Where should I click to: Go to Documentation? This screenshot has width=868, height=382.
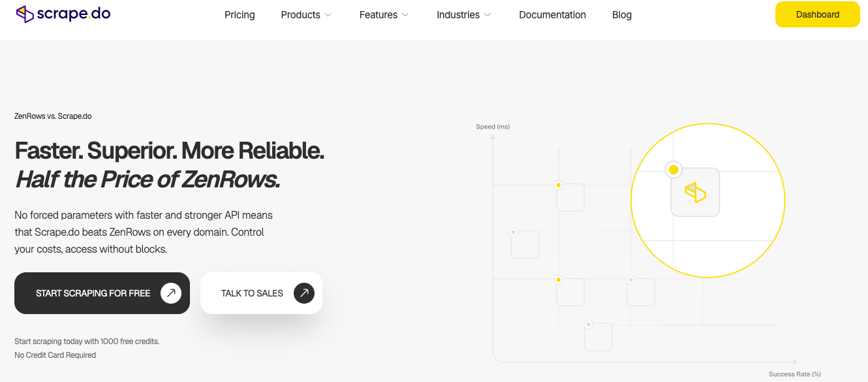tap(552, 15)
